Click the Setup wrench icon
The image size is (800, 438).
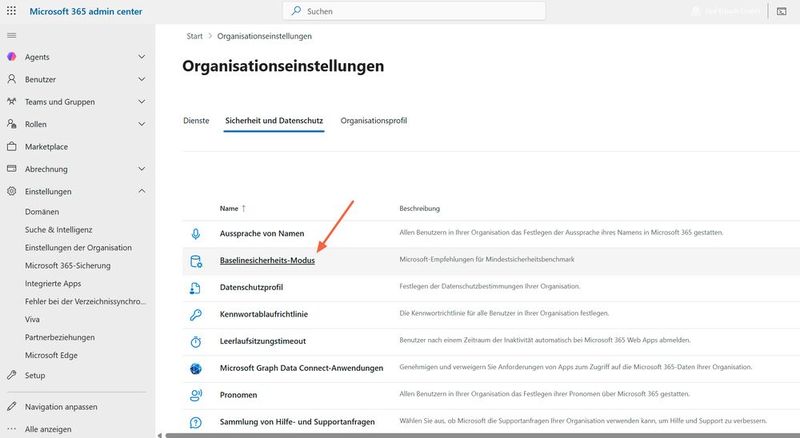click(11, 375)
